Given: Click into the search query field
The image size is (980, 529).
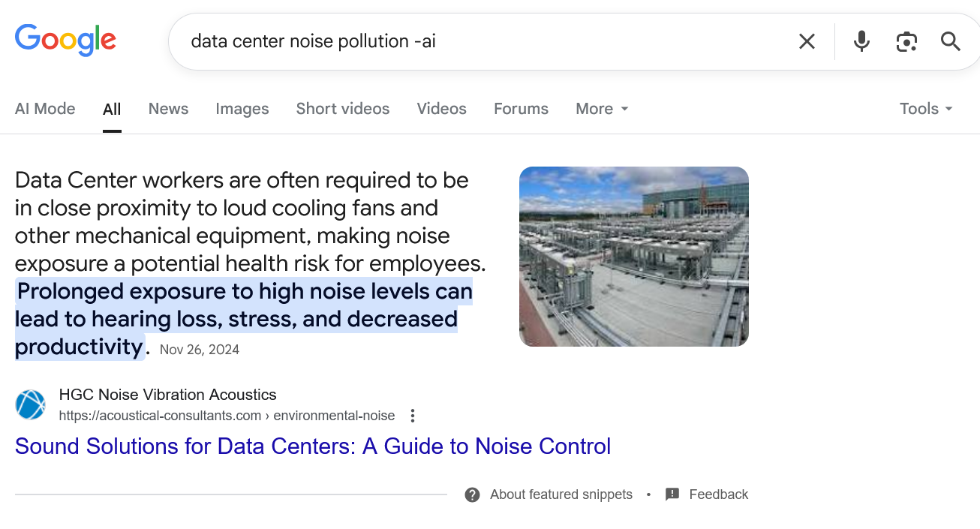Looking at the screenshot, I should (480, 41).
